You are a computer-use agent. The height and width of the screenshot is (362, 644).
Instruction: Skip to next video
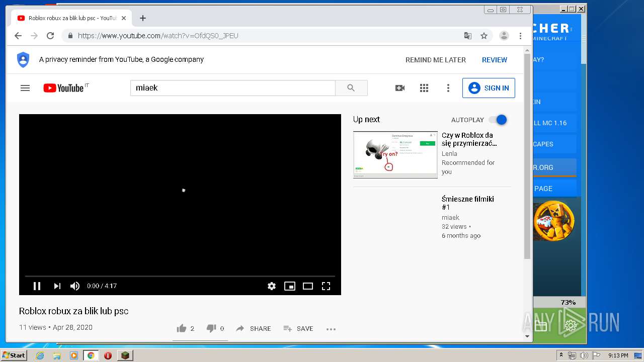coord(57,286)
